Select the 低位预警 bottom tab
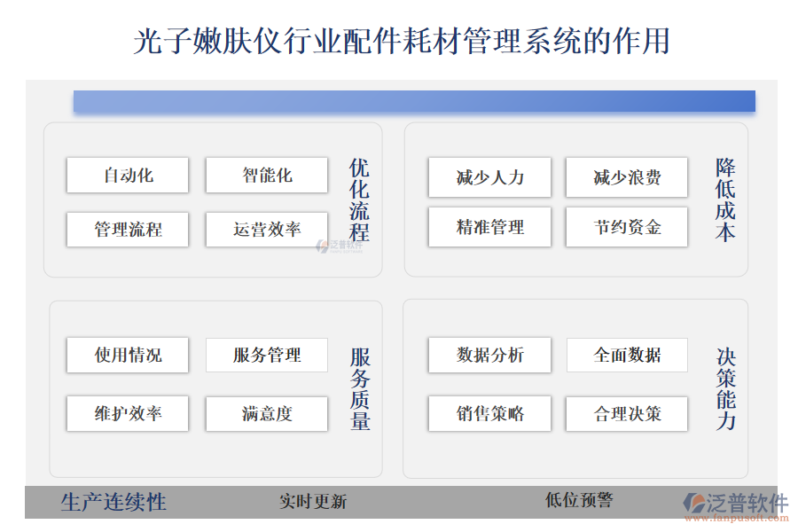 click(x=581, y=500)
